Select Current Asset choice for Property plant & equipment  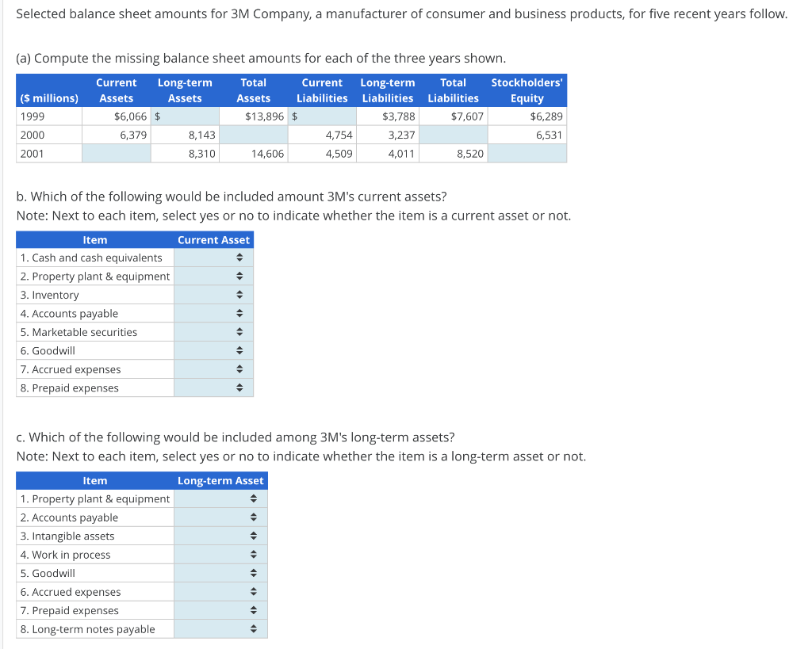tap(242, 276)
